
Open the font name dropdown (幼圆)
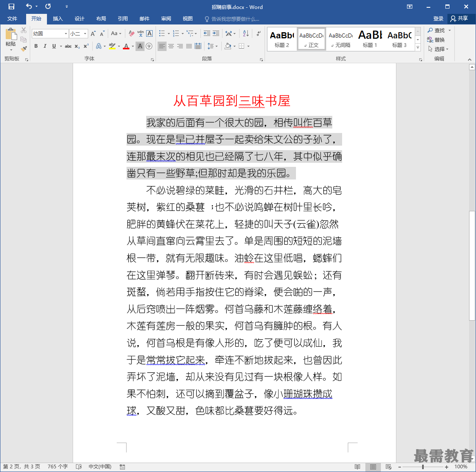66,33
